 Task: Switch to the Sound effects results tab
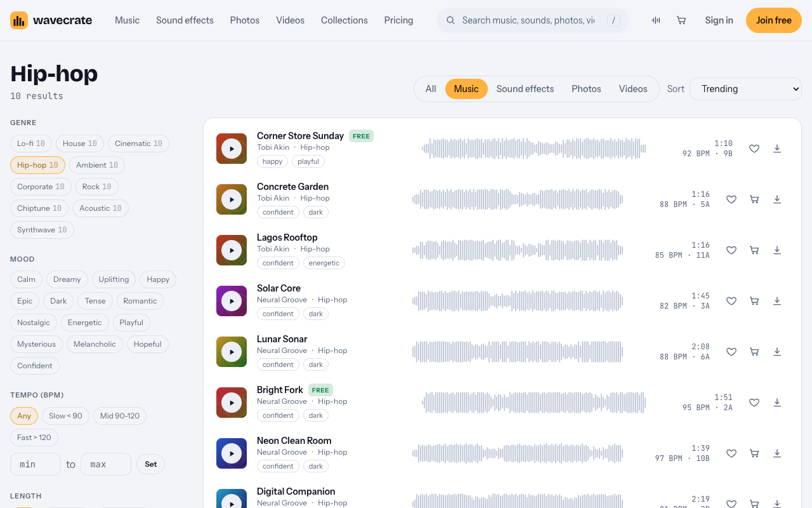point(525,89)
